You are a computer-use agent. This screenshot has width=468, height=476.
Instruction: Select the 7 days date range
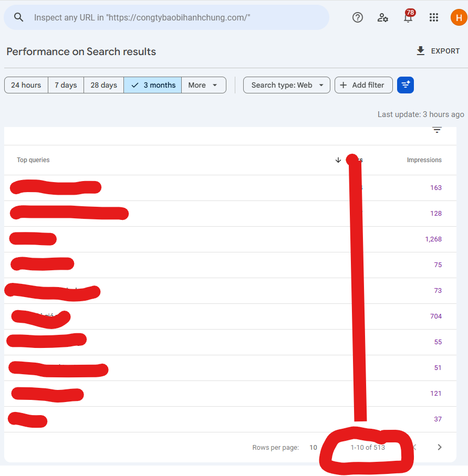tap(66, 85)
